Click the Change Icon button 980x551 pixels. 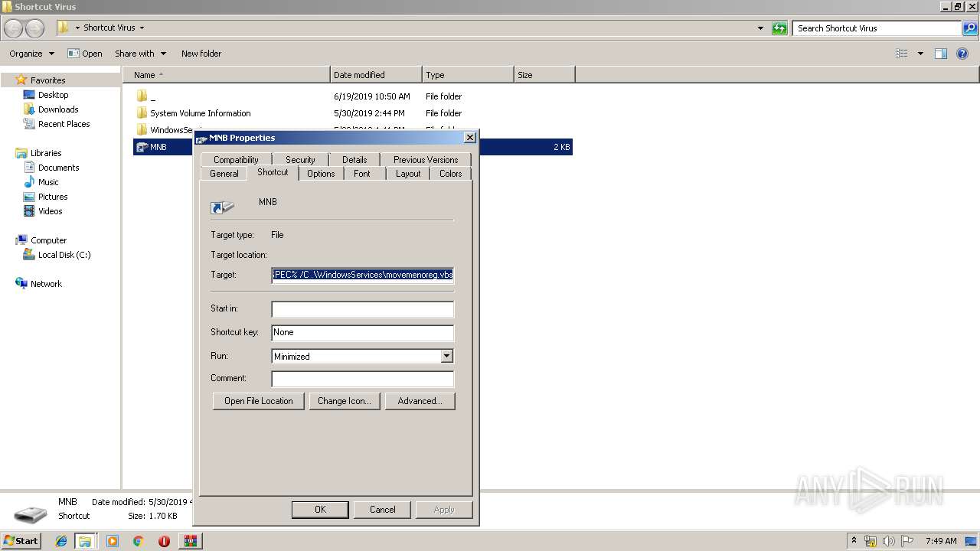345,401
